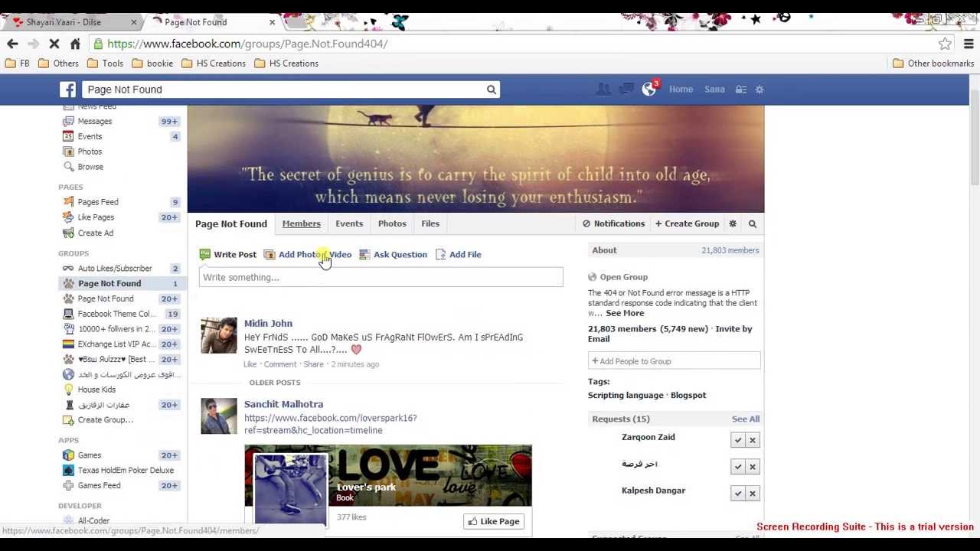Click the search magnifier in Facebook search box
Screen dimensions: 980x551
[x=492, y=90]
